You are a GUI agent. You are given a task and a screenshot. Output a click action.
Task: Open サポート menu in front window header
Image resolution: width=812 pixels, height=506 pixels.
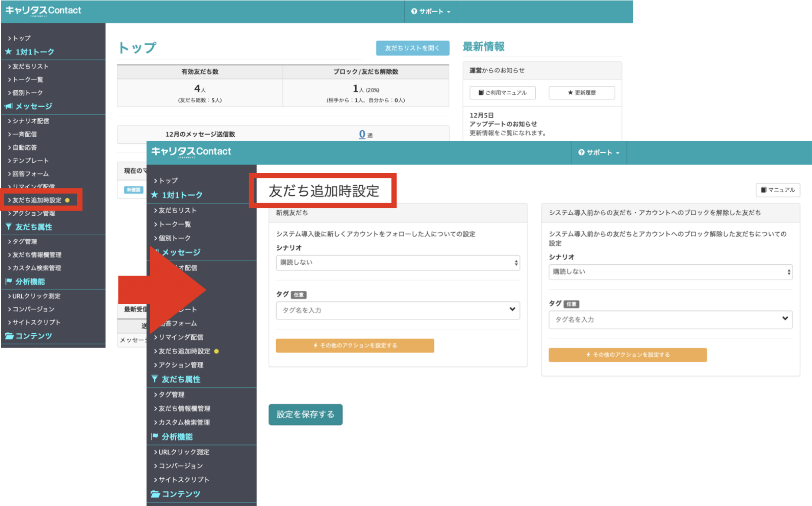(x=599, y=153)
